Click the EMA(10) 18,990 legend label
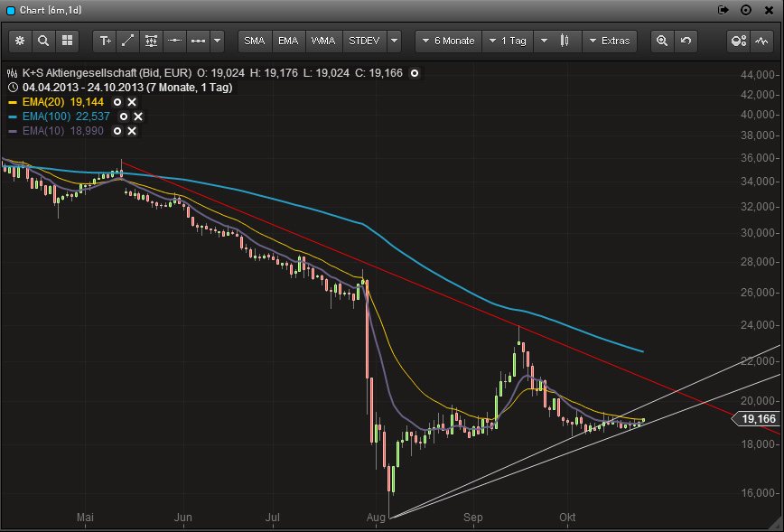Image resolution: width=784 pixels, height=532 pixels. tap(63, 131)
